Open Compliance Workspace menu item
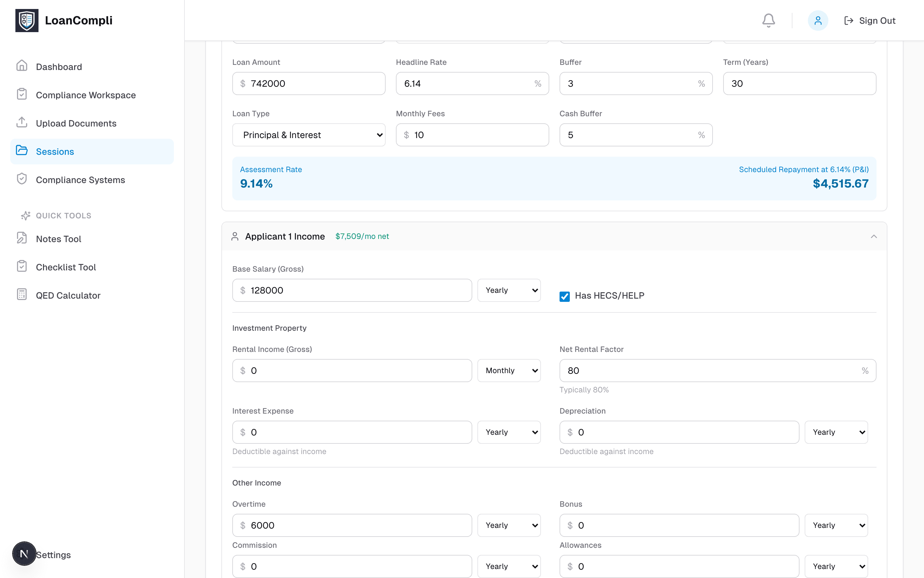Image resolution: width=924 pixels, height=578 pixels. [92, 95]
